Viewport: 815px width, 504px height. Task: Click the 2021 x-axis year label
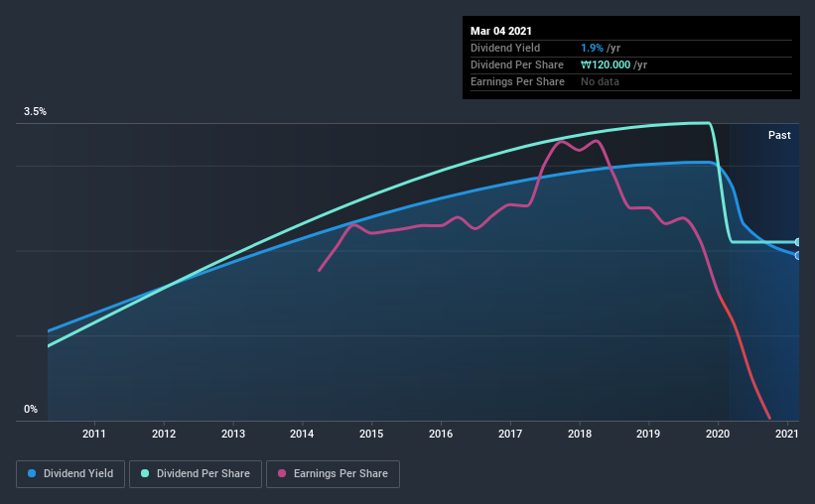pyautogui.click(x=787, y=434)
